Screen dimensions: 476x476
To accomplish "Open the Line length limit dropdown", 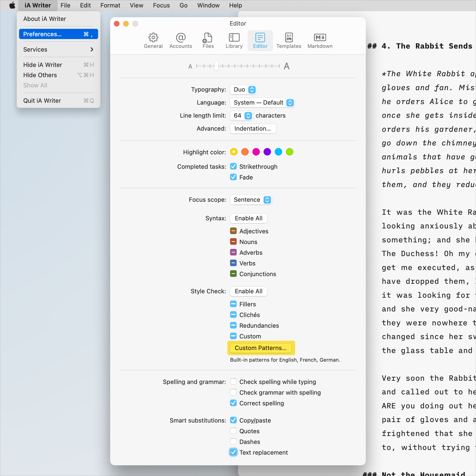I will (241, 116).
